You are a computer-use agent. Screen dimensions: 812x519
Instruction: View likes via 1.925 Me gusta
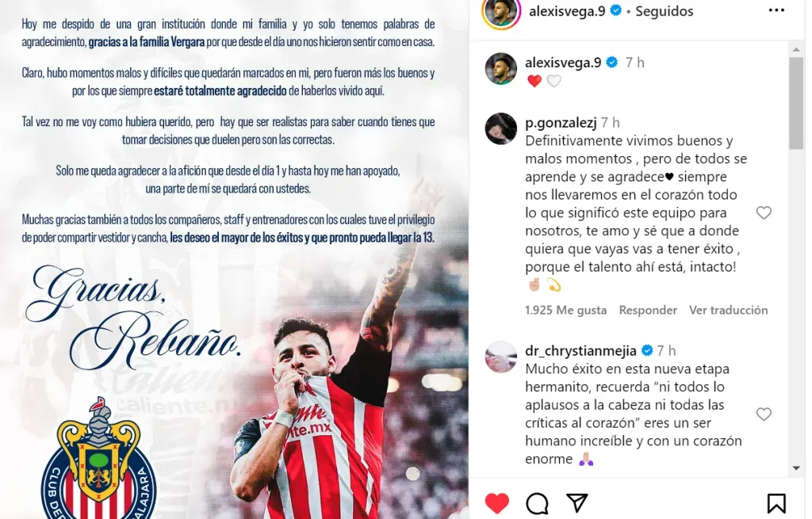(565, 310)
